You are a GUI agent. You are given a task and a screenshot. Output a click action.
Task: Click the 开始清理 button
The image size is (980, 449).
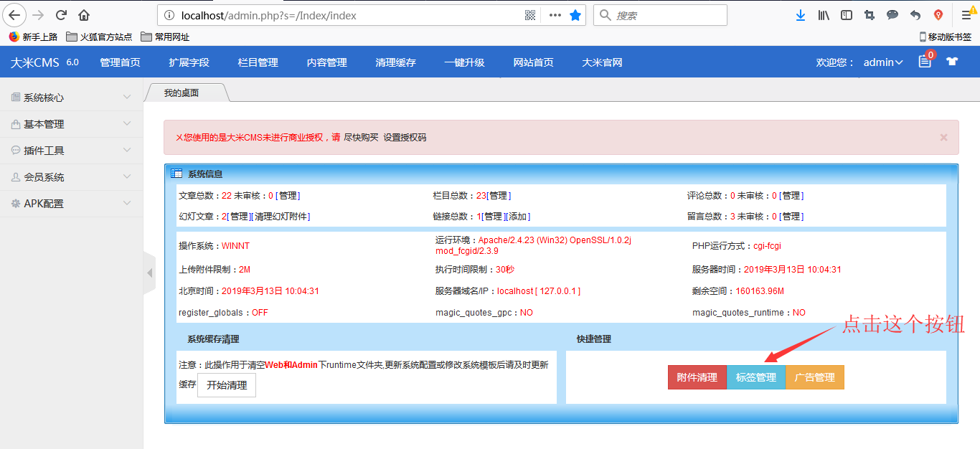[227, 385]
